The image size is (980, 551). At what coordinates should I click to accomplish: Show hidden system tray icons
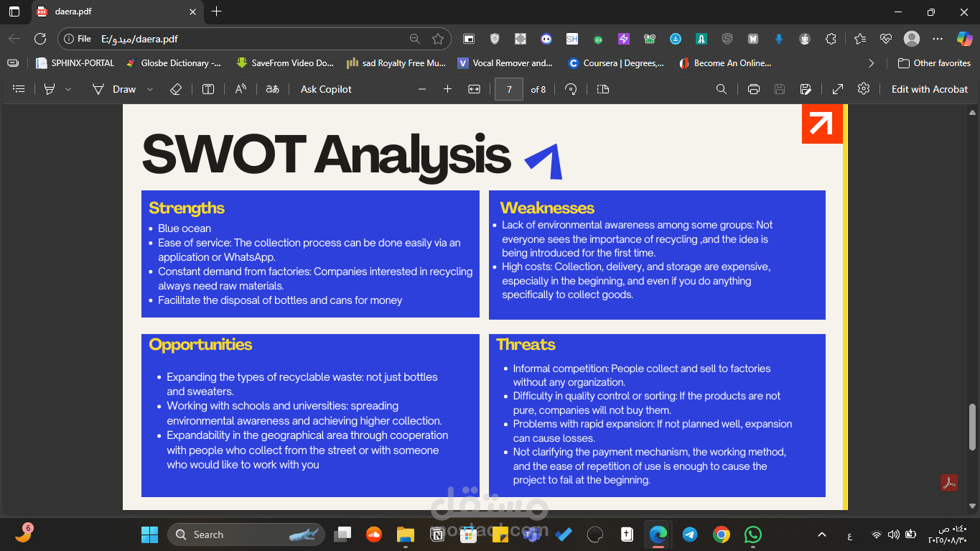(x=822, y=534)
